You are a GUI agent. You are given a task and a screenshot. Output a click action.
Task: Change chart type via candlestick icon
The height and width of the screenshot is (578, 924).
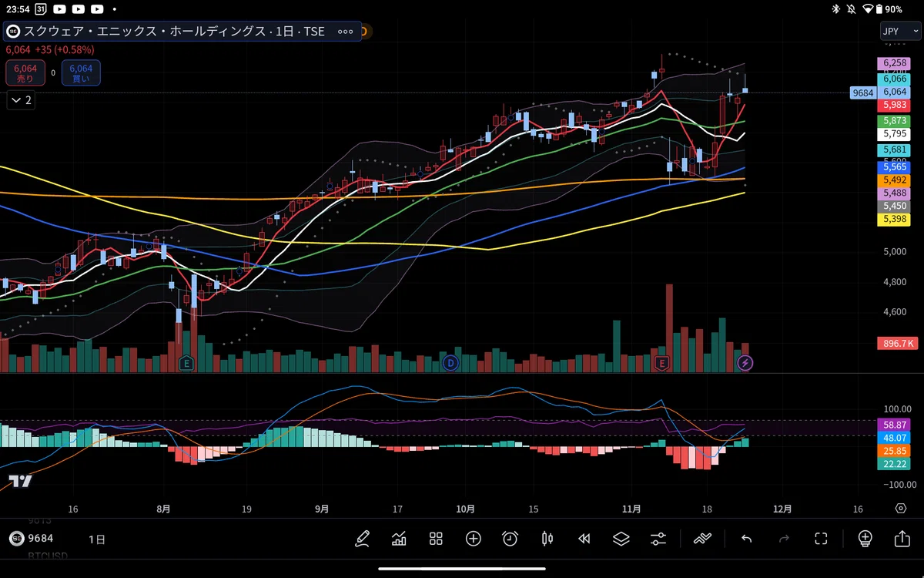(x=547, y=539)
